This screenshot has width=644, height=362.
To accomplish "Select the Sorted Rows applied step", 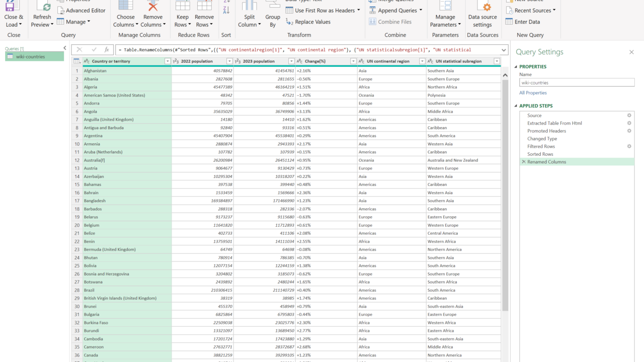I will click(540, 154).
